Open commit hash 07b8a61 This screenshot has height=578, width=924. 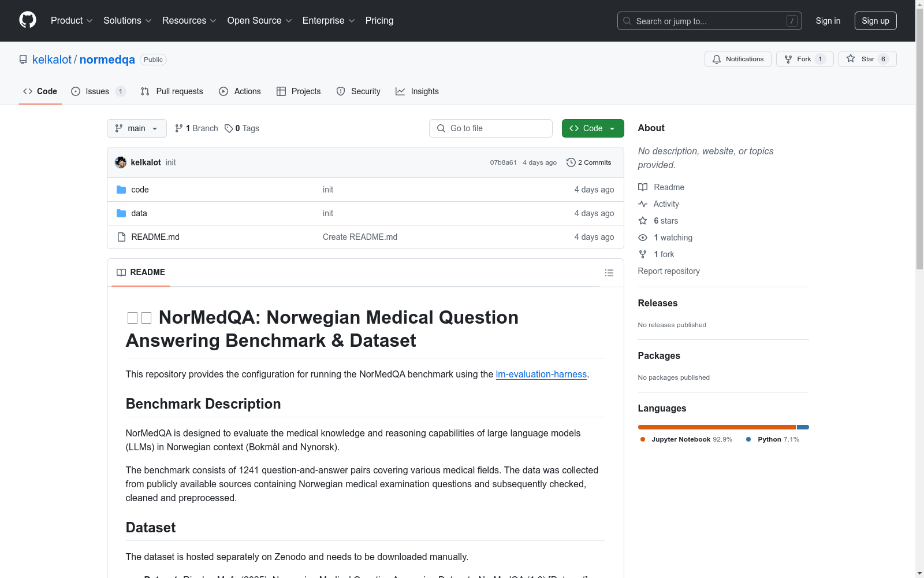tap(504, 162)
